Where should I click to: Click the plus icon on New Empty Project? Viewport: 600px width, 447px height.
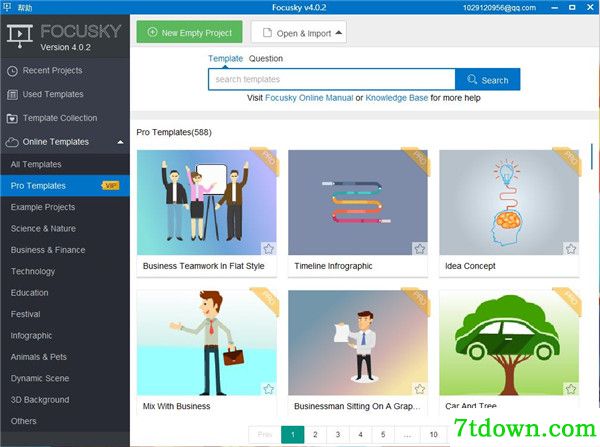(152, 32)
